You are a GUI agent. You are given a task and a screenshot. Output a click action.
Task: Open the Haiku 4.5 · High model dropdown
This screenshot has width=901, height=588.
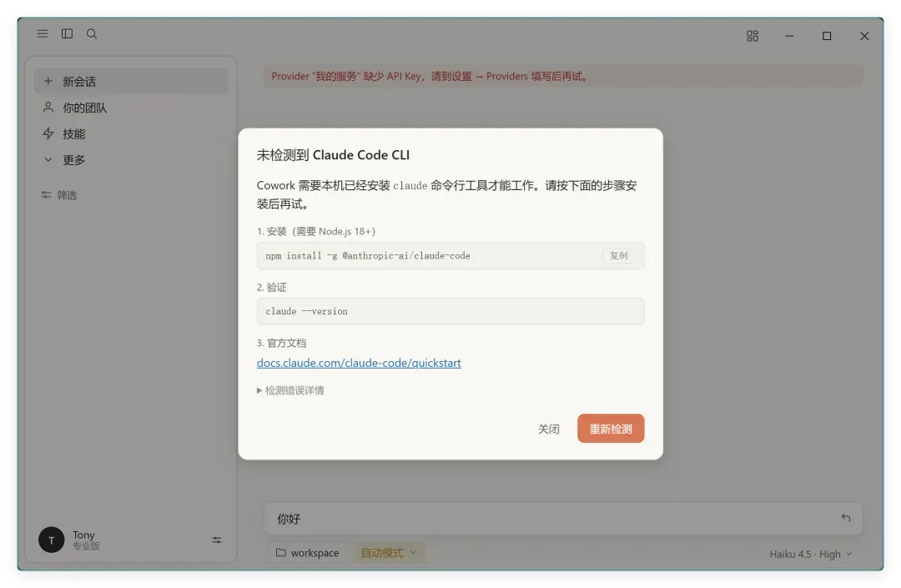pos(811,554)
